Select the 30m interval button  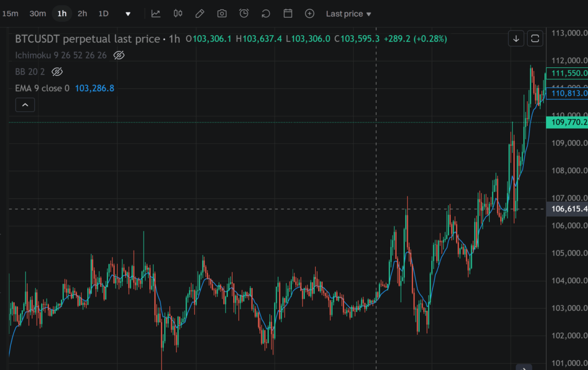pos(37,13)
